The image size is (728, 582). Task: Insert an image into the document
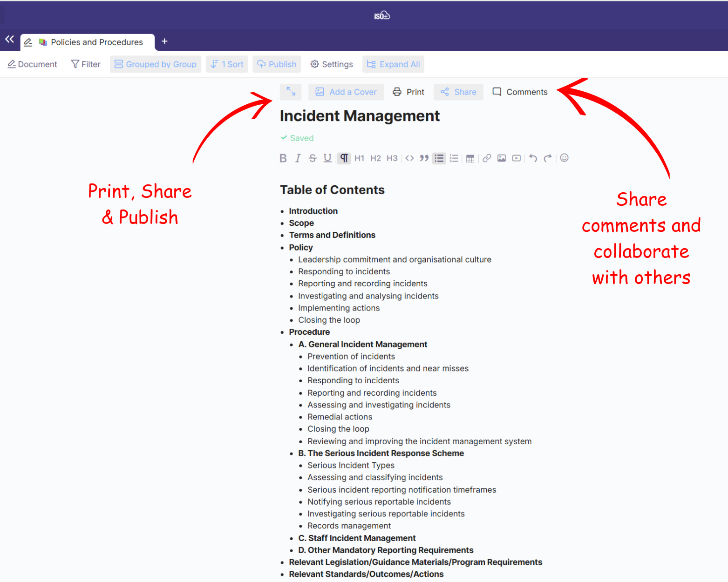pyautogui.click(x=502, y=158)
